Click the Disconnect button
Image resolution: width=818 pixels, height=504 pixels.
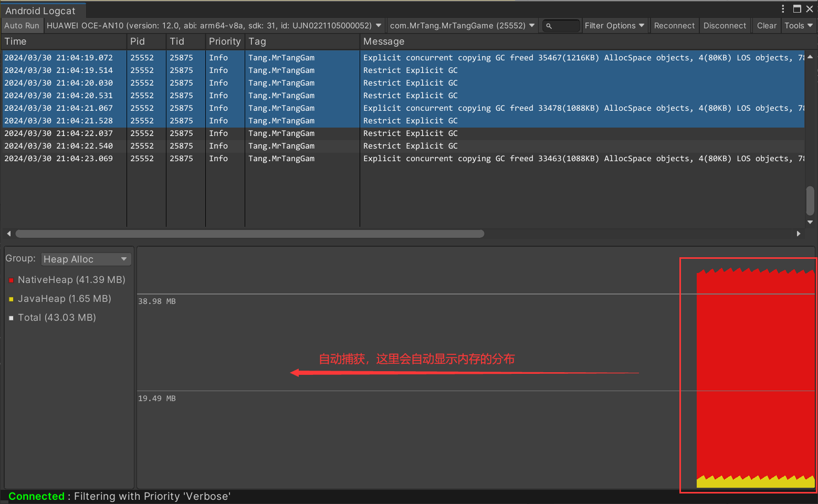coord(725,26)
